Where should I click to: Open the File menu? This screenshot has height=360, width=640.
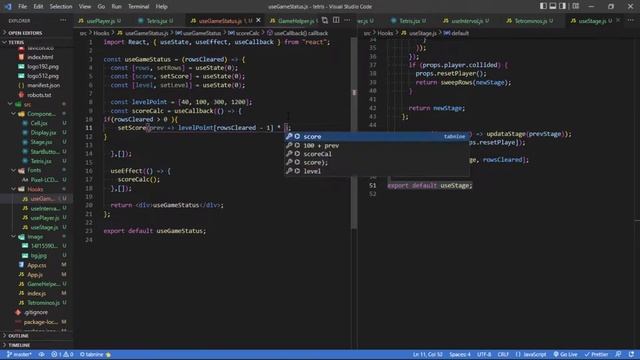coord(22,7)
